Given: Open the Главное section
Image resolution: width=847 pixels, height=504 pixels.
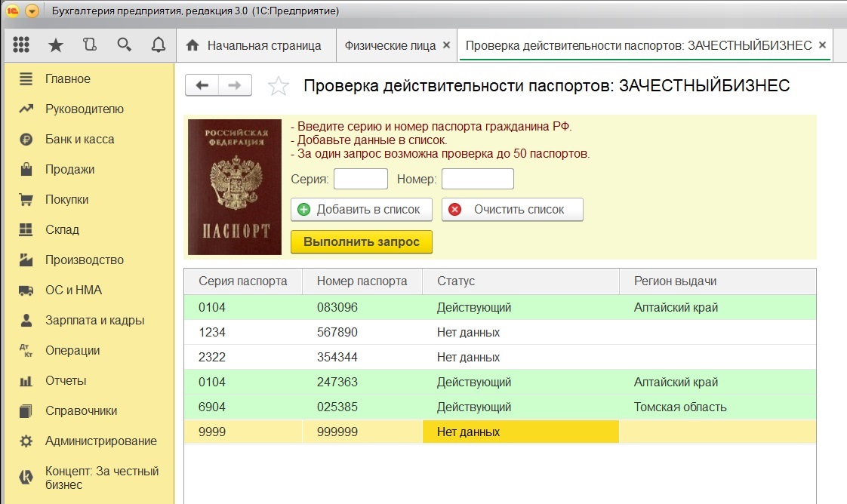Looking at the screenshot, I should [89, 78].
